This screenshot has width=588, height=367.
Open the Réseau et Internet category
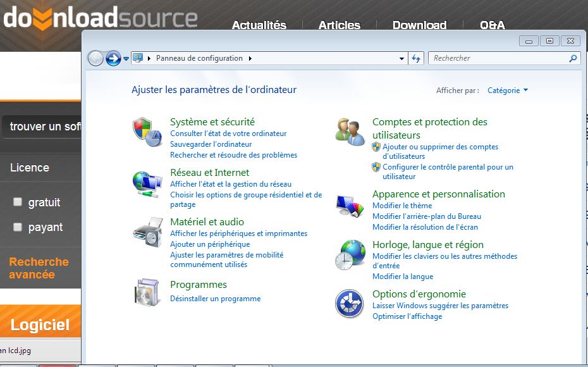click(x=210, y=173)
